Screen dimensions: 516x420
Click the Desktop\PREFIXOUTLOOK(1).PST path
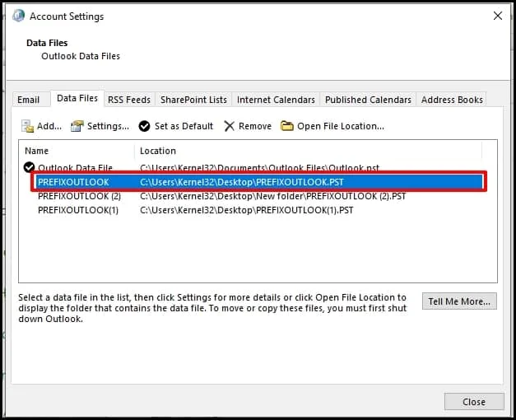pyautogui.click(x=247, y=210)
